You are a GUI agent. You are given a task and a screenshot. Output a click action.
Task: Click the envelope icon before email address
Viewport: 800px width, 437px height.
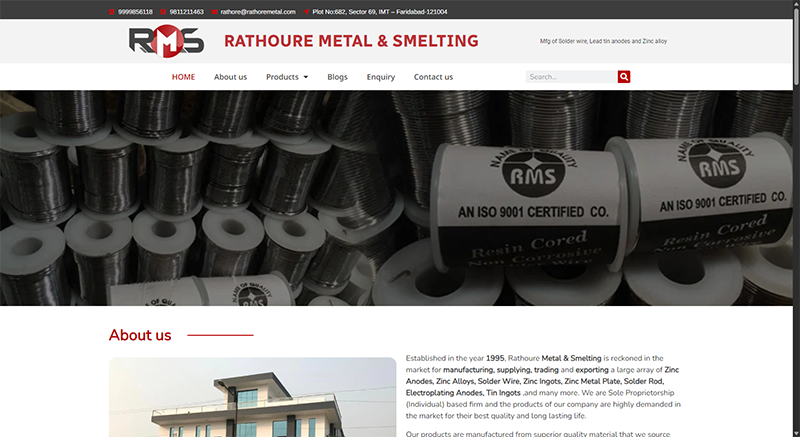pos(214,12)
